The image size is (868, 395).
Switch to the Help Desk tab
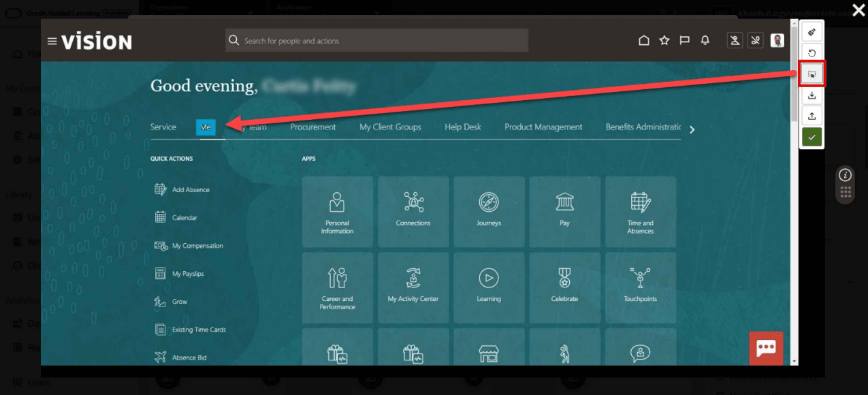[463, 127]
